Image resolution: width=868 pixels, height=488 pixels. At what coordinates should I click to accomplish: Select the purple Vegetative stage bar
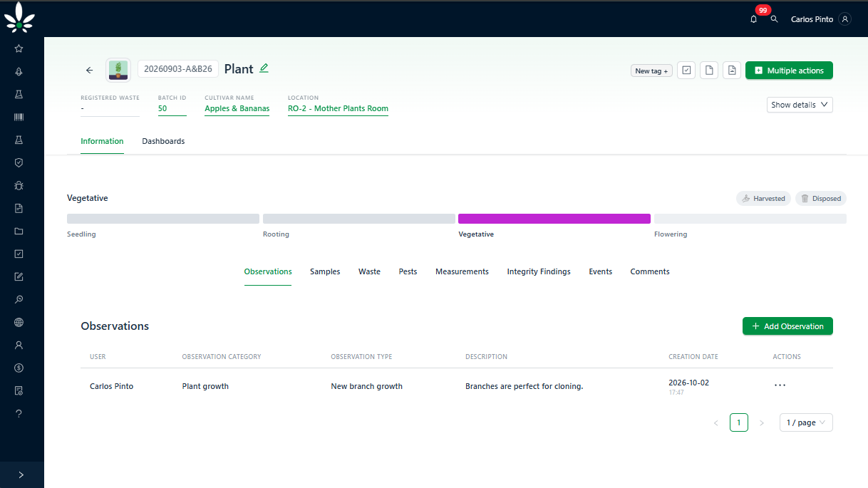(x=554, y=219)
